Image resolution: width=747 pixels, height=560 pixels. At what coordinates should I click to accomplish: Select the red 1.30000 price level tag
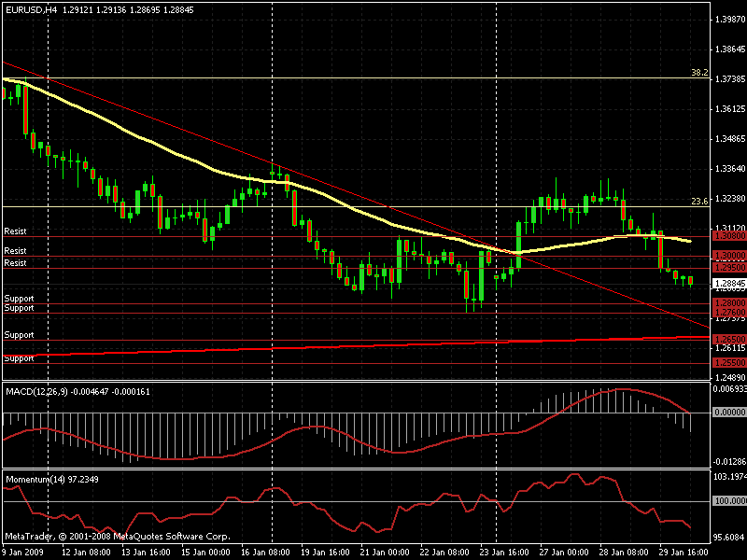coord(729,256)
